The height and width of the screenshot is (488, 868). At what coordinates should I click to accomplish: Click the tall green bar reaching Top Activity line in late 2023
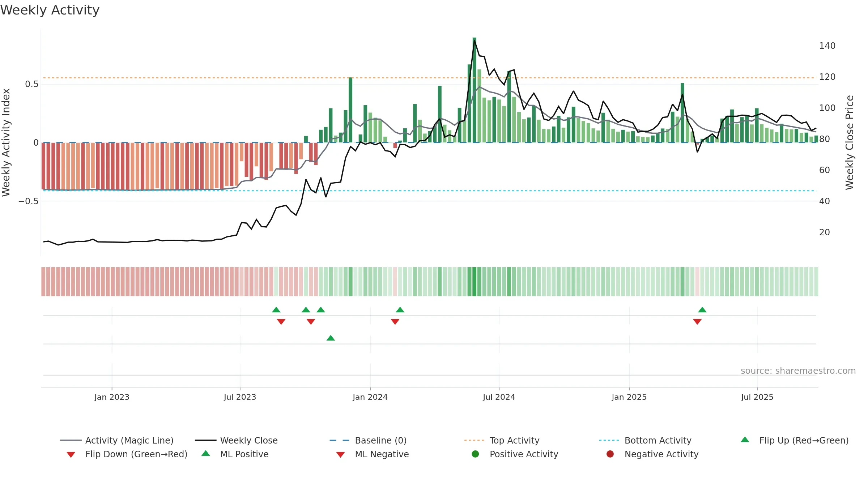point(350,110)
